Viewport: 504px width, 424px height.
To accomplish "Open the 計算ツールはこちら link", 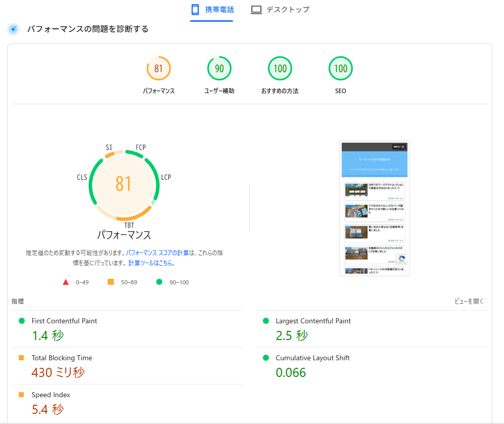I will 152,263.
